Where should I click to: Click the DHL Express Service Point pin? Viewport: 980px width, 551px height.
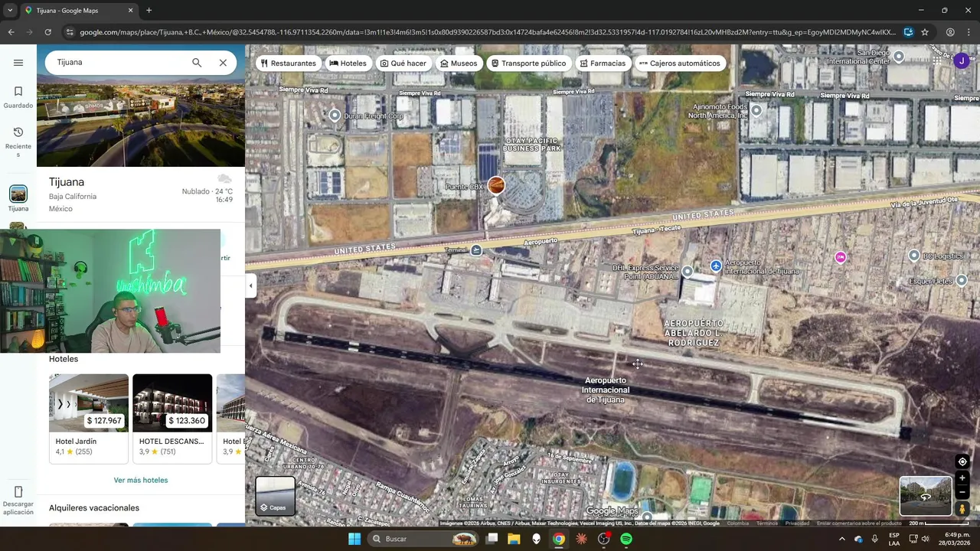click(x=688, y=271)
